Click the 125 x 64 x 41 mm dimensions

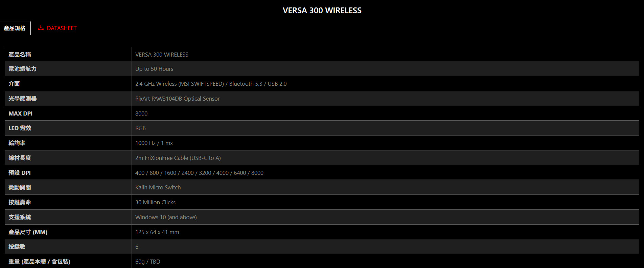157,232
